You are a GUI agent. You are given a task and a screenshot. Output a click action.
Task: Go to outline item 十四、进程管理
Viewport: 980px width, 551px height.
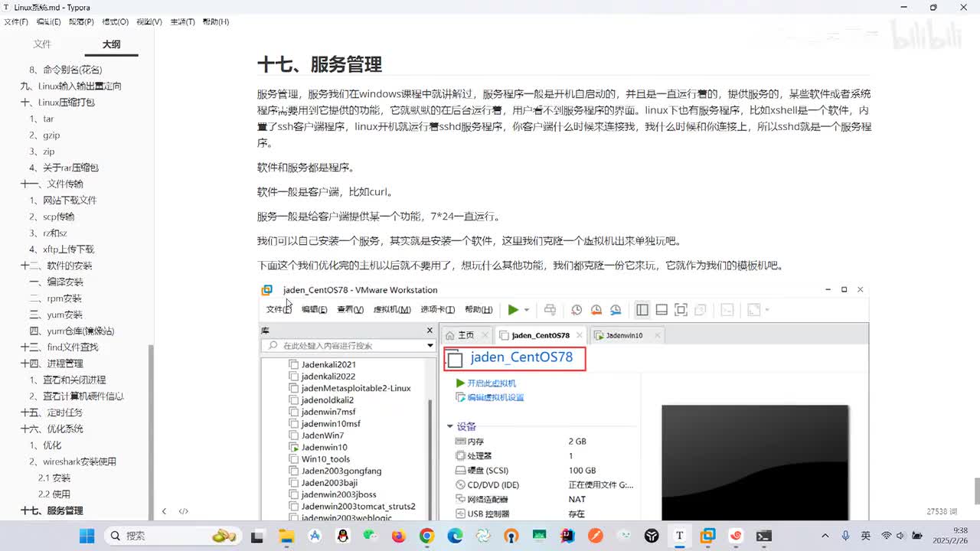[52, 364]
